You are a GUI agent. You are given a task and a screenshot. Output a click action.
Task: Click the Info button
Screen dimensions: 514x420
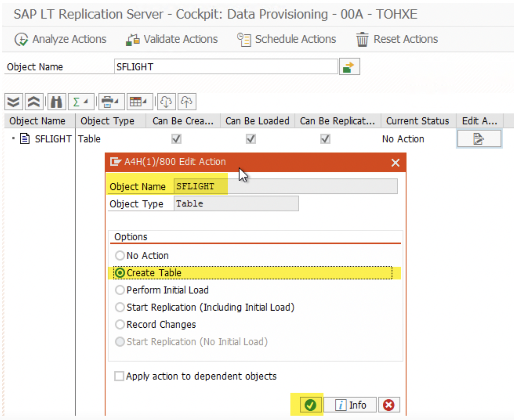[350, 404]
